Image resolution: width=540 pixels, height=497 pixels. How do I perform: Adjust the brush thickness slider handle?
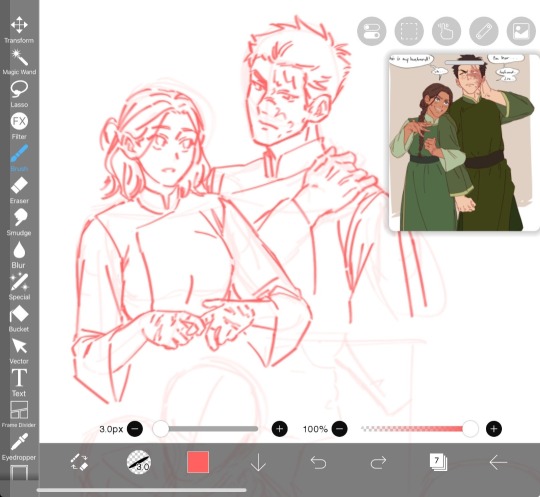pyautogui.click(x=160, y=429)
